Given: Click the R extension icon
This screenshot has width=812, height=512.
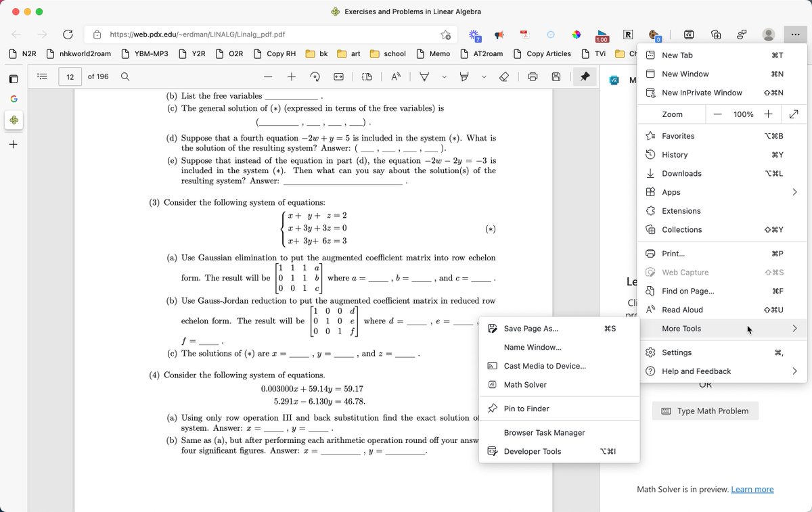Looking at the screenshot, I should pos(628,34).
